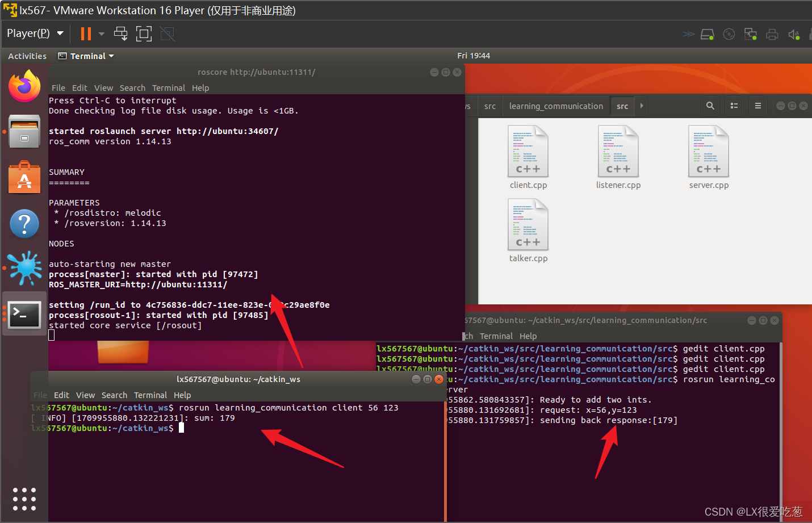
Task: Click the hard disk device icon in VMware
Action: point(708,34)
